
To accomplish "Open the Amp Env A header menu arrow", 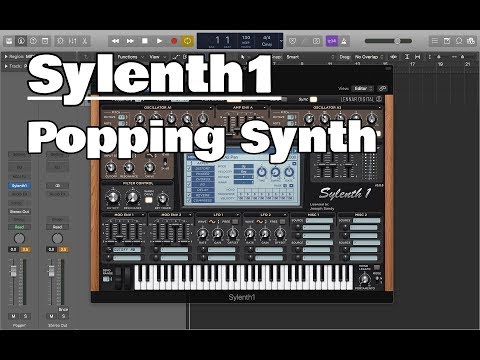I will pos(265,108).
